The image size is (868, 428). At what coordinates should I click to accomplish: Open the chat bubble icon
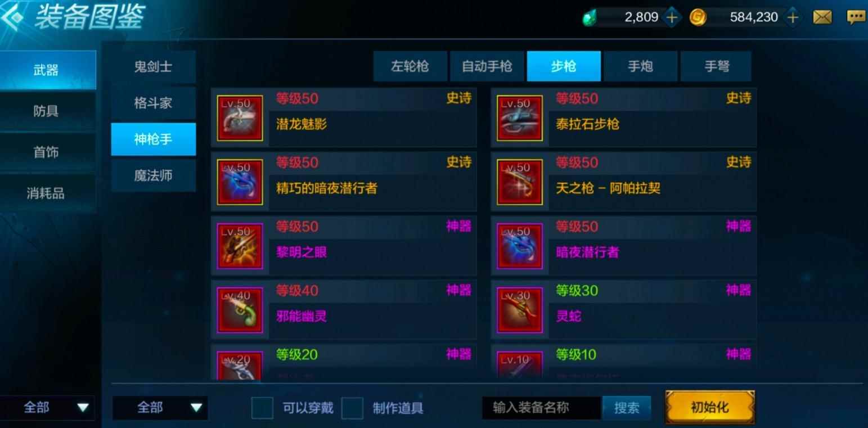coord(856,17)
